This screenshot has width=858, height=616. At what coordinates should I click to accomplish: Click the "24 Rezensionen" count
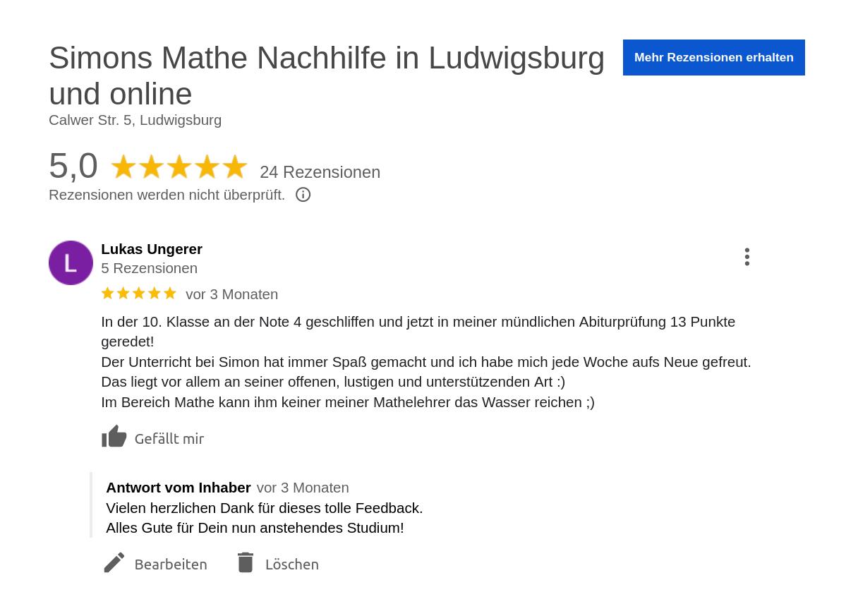(320, 172)
